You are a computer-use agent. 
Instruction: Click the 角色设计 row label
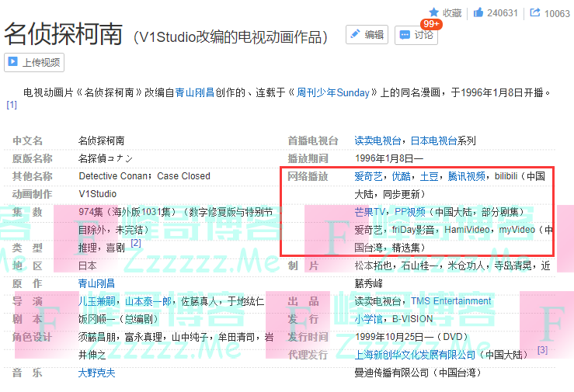tap(32, 337)
